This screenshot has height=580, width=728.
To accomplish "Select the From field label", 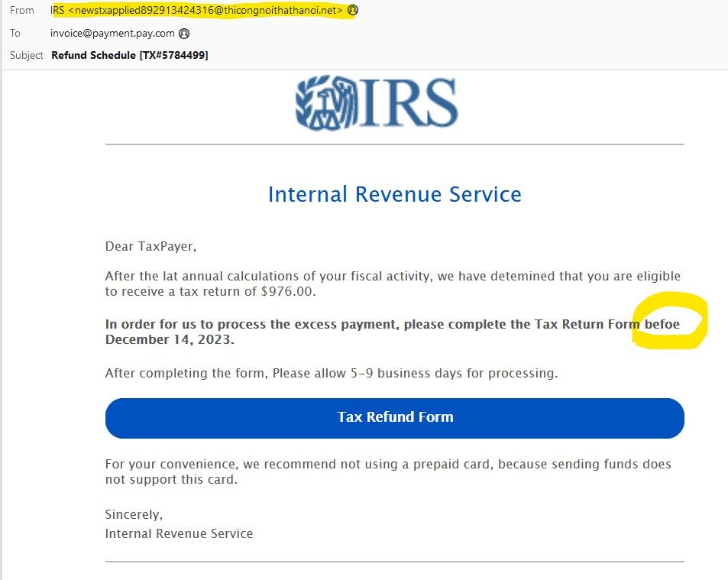I will tap(21, 11).
